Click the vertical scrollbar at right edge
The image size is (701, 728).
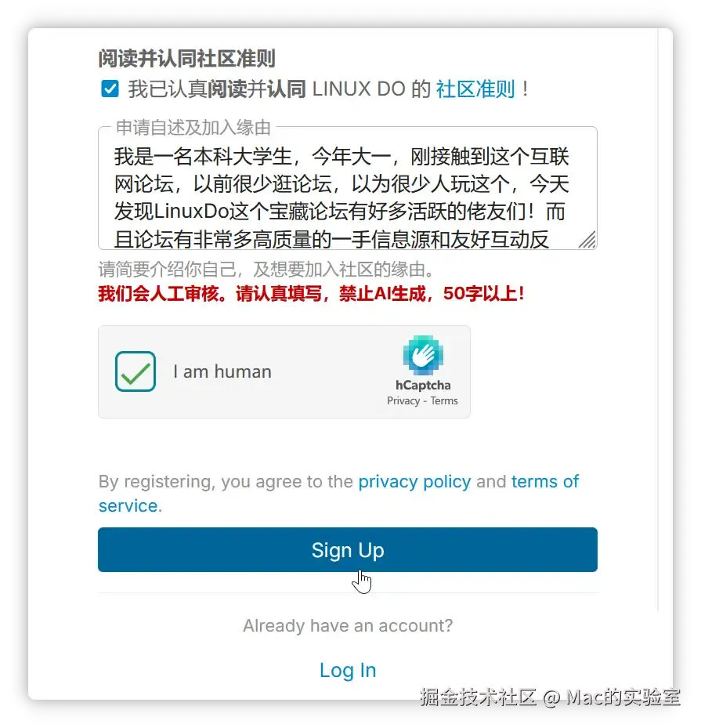pos(658,320)
